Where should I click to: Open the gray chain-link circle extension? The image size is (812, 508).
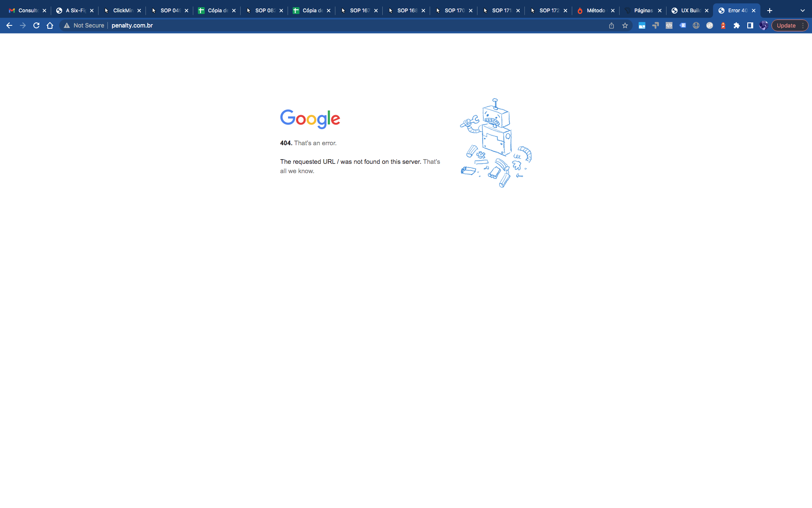(x=696, y=25)
